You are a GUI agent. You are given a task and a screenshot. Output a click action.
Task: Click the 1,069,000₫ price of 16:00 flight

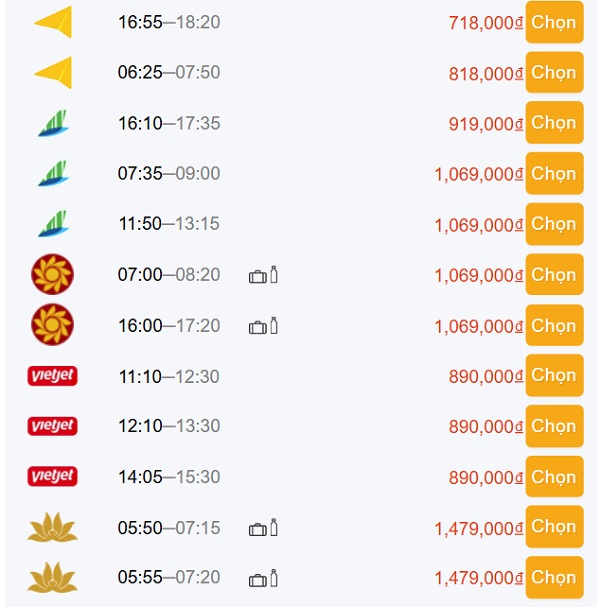coord(478,326)
